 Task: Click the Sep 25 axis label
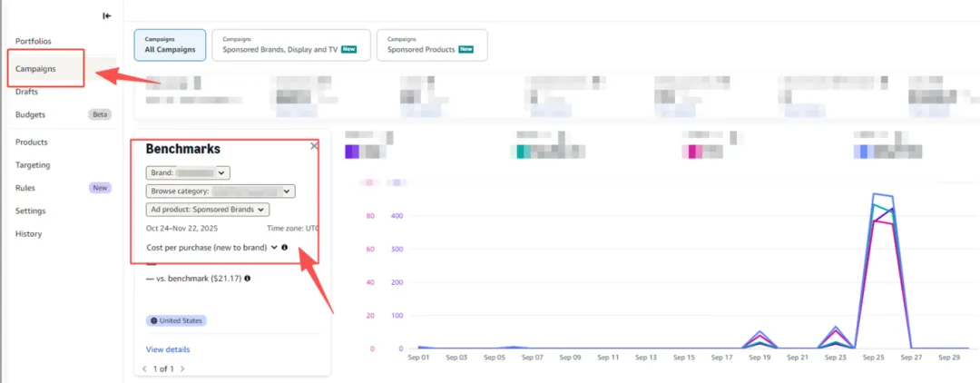pyautogui.click(x=873, y=358)
